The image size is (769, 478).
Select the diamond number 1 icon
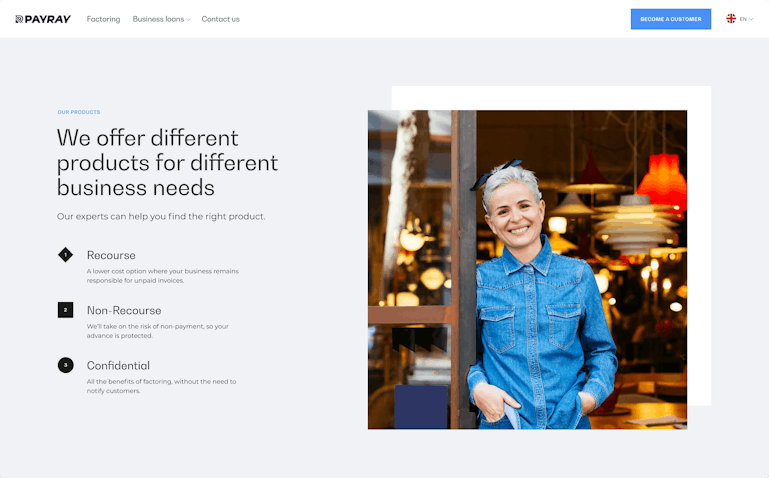point(65,255)
